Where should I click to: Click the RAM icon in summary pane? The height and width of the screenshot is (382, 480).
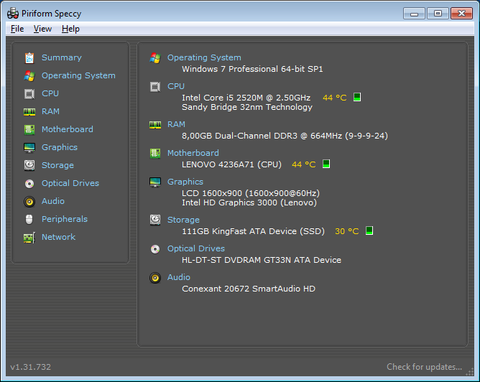coord(155,125)
